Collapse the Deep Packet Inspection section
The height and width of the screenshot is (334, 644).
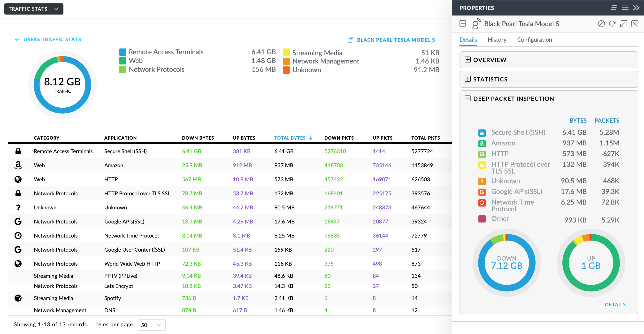(x=468, y=98)
